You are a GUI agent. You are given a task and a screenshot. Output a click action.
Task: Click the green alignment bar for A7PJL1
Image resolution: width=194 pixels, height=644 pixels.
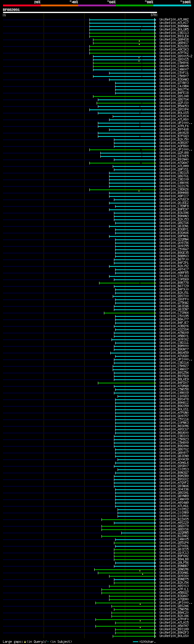[128, 589]
